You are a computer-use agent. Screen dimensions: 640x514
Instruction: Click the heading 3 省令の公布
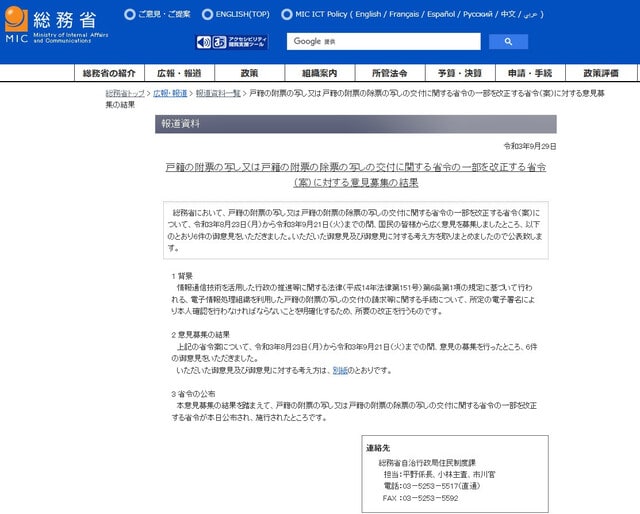(193, 394)
